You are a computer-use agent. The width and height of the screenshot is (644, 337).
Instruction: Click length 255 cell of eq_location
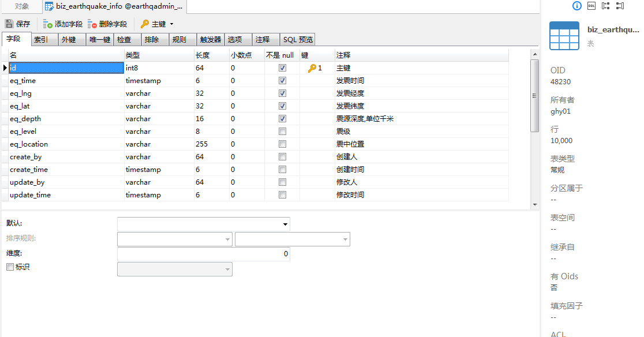212,144
